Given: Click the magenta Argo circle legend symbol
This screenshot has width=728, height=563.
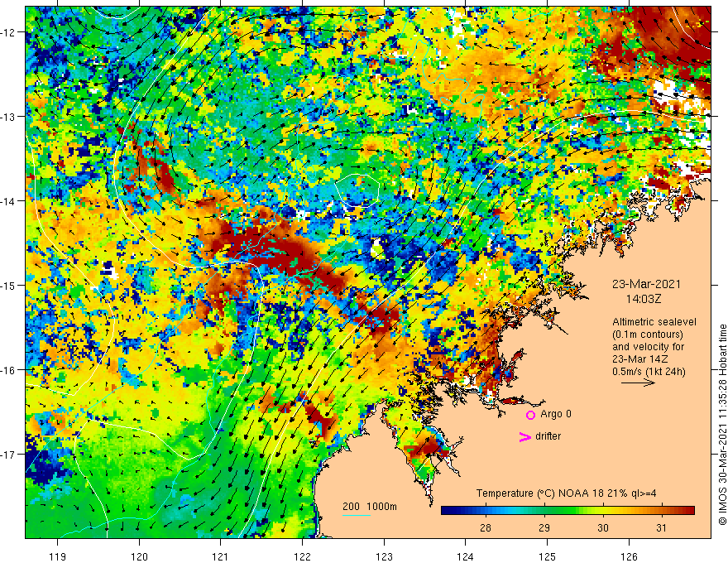Looking at the screenshot, I should click(530, 415).
